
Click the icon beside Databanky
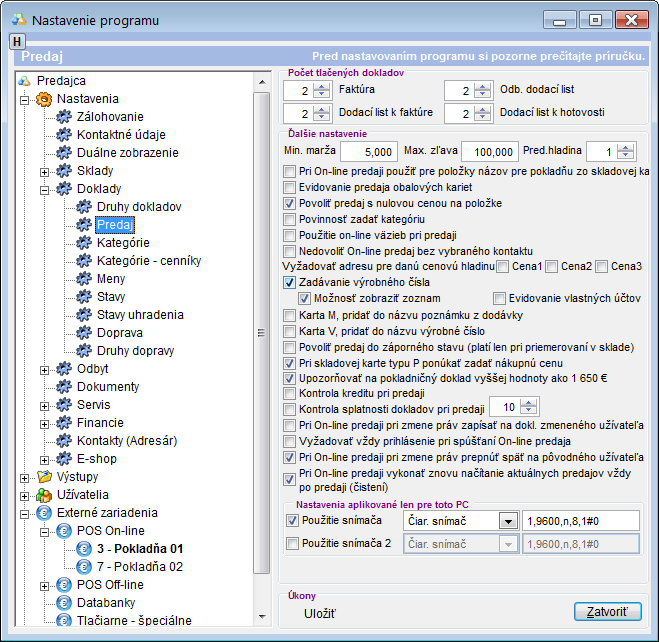[64, 603]
